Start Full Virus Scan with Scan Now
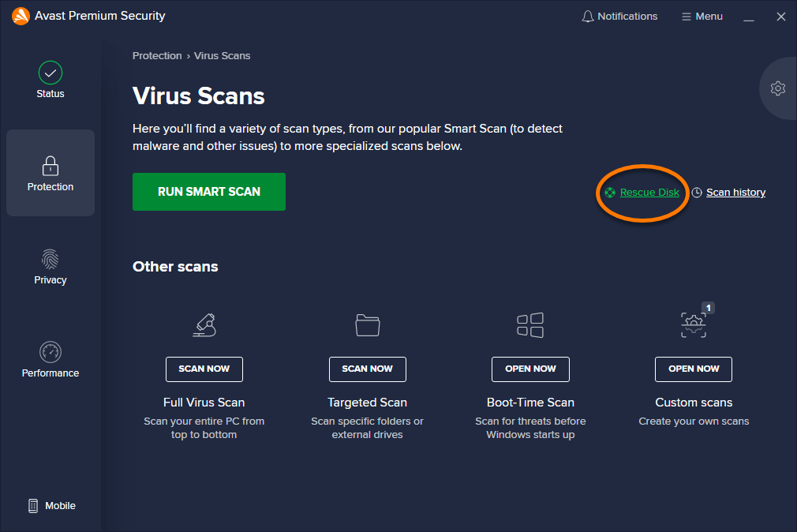This screenshot has width=797, height=532. [204, 369]
